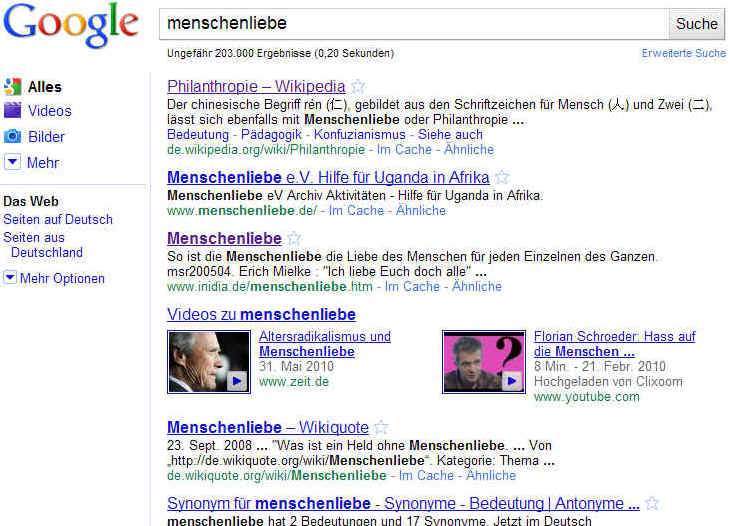Filter by Seiten auf Deutsch
Viewport: 730px width, 526px height.
coord(58,219)
